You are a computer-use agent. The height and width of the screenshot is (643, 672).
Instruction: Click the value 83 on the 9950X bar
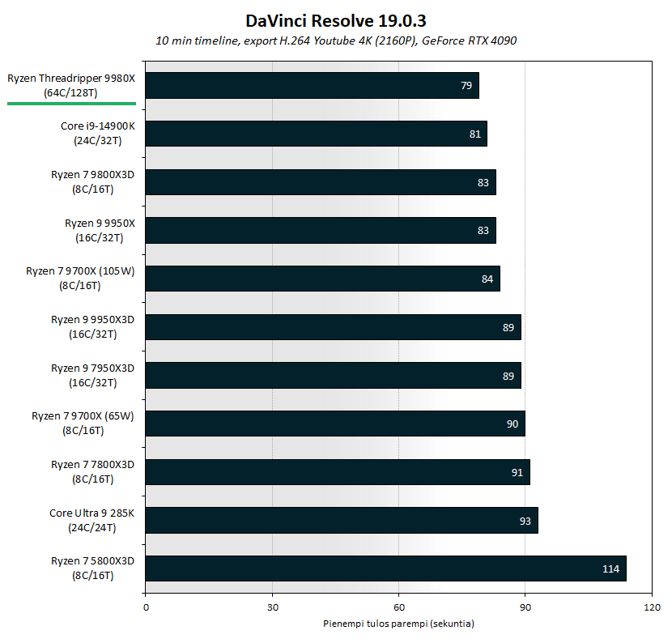[483, 231]
